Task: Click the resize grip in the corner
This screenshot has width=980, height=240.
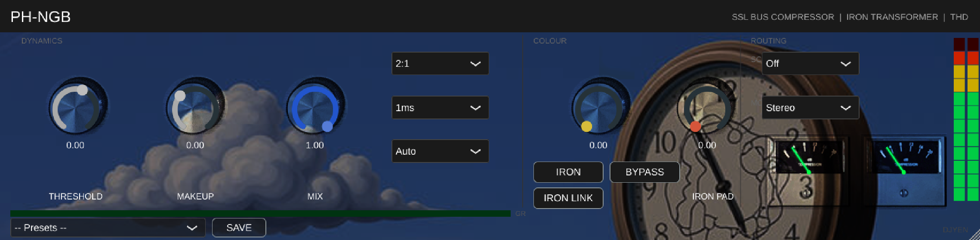Action: pyautogui.click(x=974, y=234)
